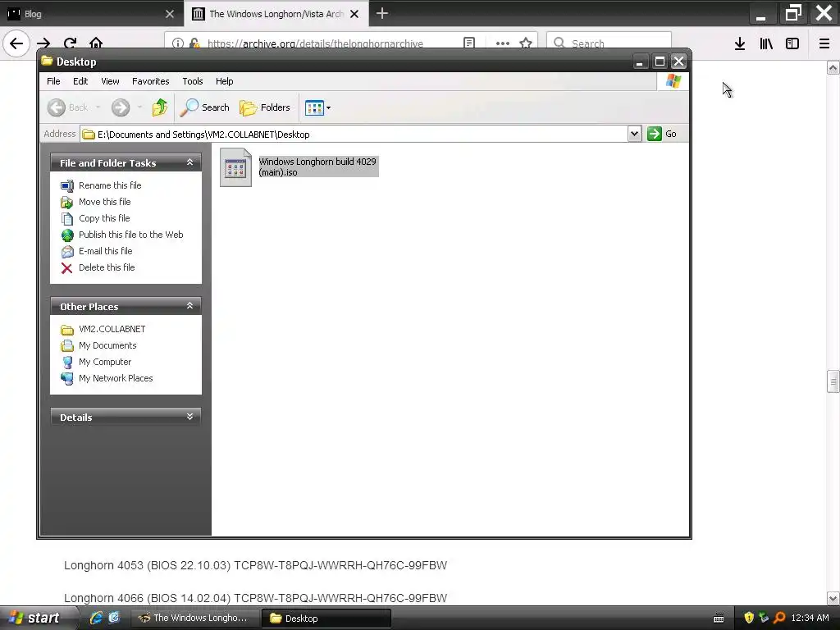The width and height of the screenshot is (840, 630).
Task: Switch to The Windows Longhorn taskbar button
Action: coord(195,618)
